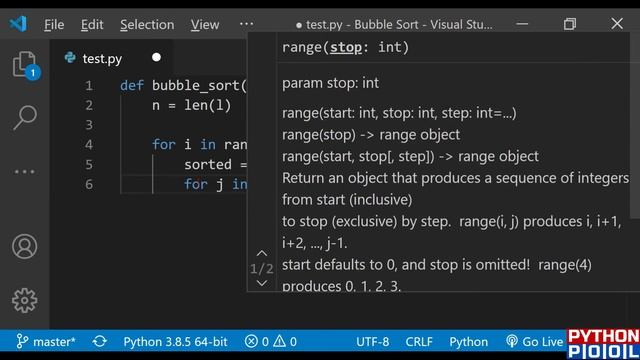The image size is (640, 360).
Task: Change the CRLF end of line sequence
Action: tap(419, 342)
